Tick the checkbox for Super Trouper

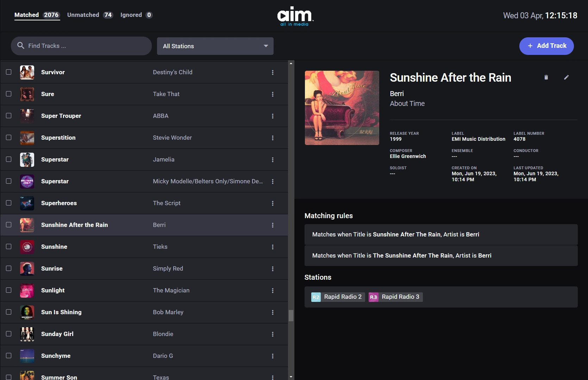(x=9, y=116)
